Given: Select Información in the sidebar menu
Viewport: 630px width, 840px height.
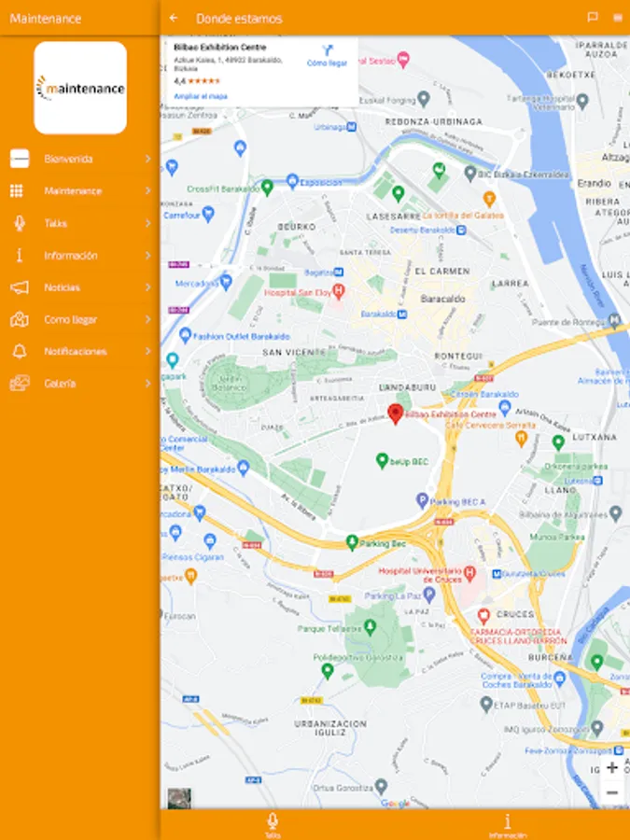Looking at the screenshot, I should pos(80,255).
